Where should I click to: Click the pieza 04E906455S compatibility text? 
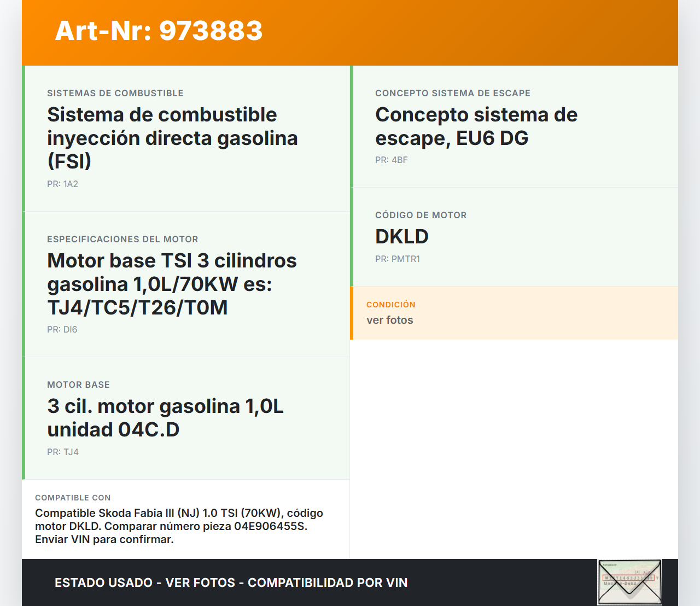[179, 526]
